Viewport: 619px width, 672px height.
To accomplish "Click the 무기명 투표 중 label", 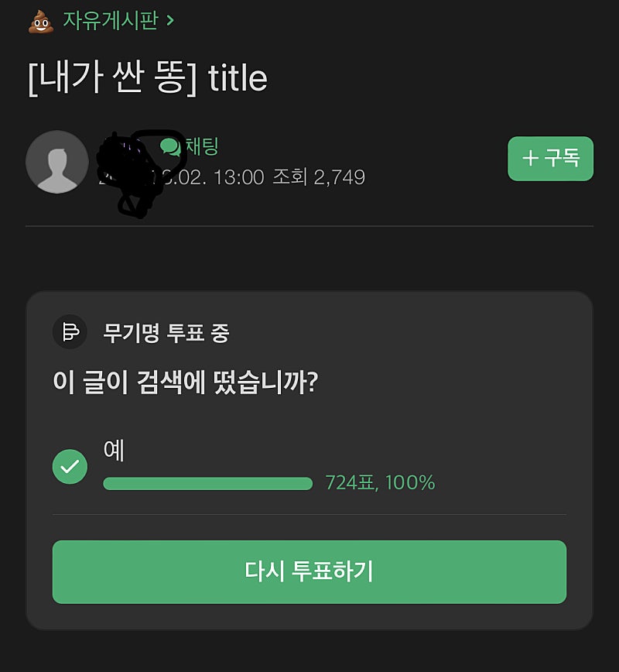I will (x=166, y=334).
